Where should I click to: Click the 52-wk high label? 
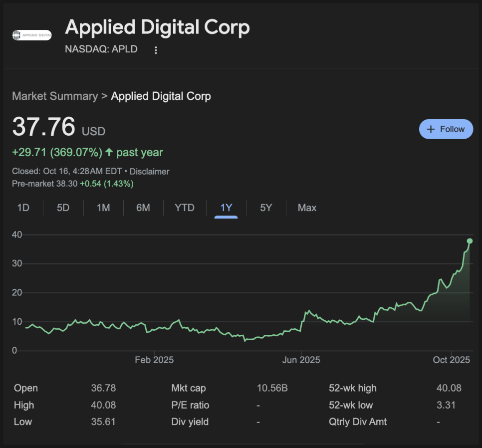pos(353,388)
